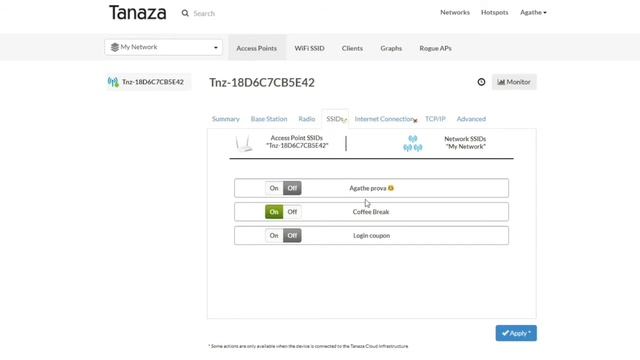Click Off segment of Agathe prova toggle

pos(292,188)
